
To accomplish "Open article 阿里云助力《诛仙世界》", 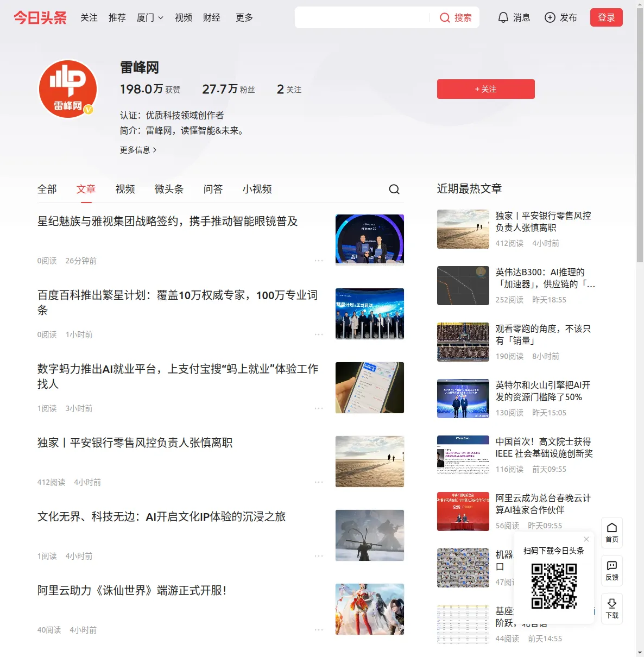I will point(132,591).
